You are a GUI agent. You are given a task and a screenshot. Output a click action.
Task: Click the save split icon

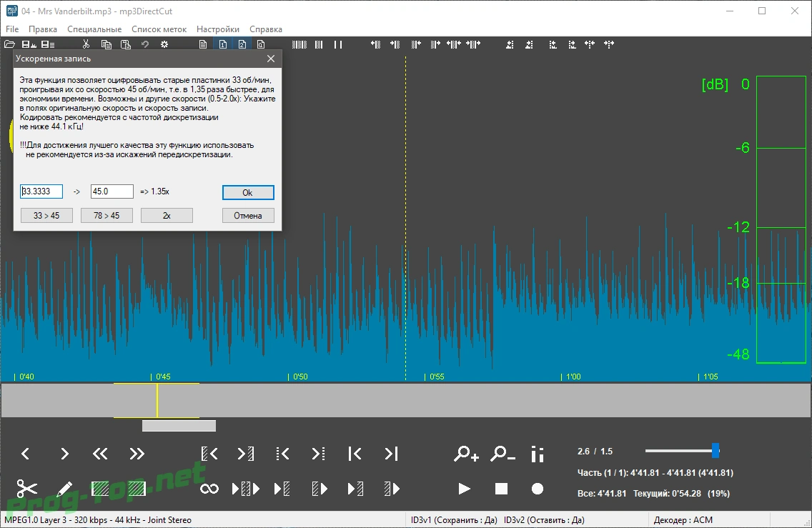click(48, 44)
